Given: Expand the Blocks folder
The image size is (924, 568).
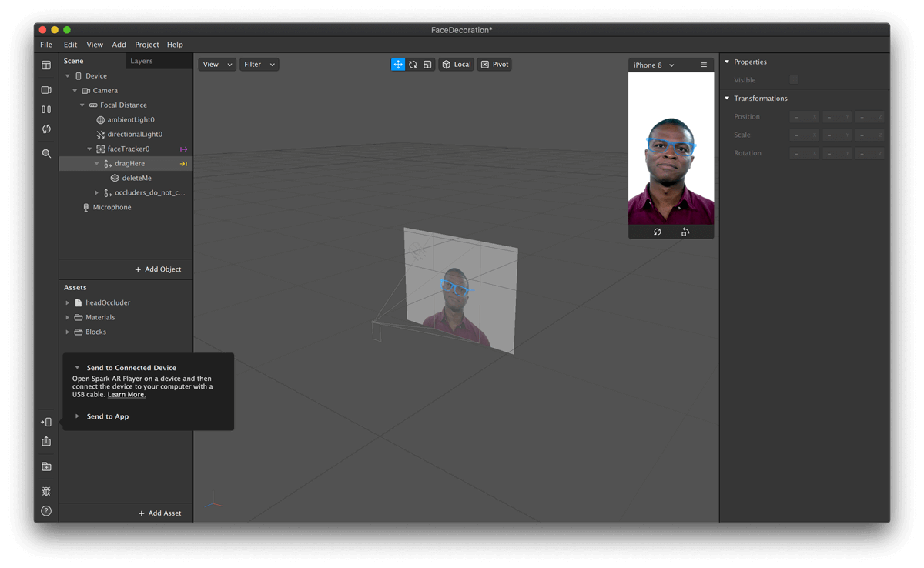Looking at the screenshot, I should pyautogui.click(x=68, y=332).
